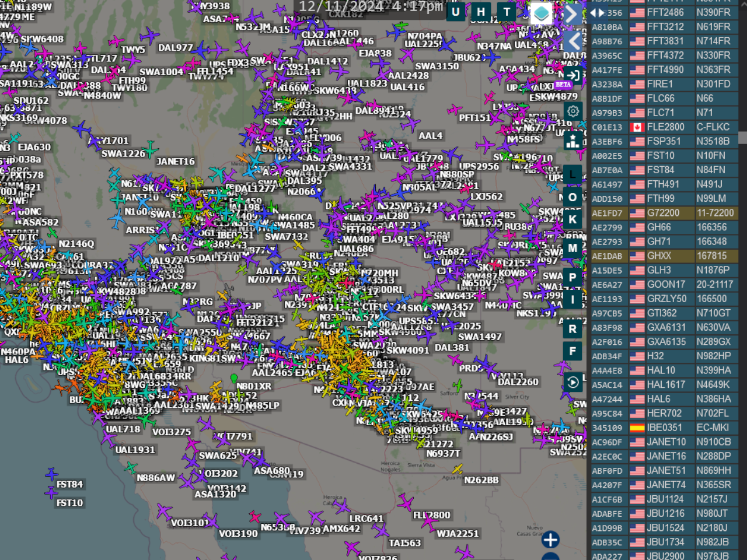Select the FFT3831 callsign in the list

coord(665,41)
